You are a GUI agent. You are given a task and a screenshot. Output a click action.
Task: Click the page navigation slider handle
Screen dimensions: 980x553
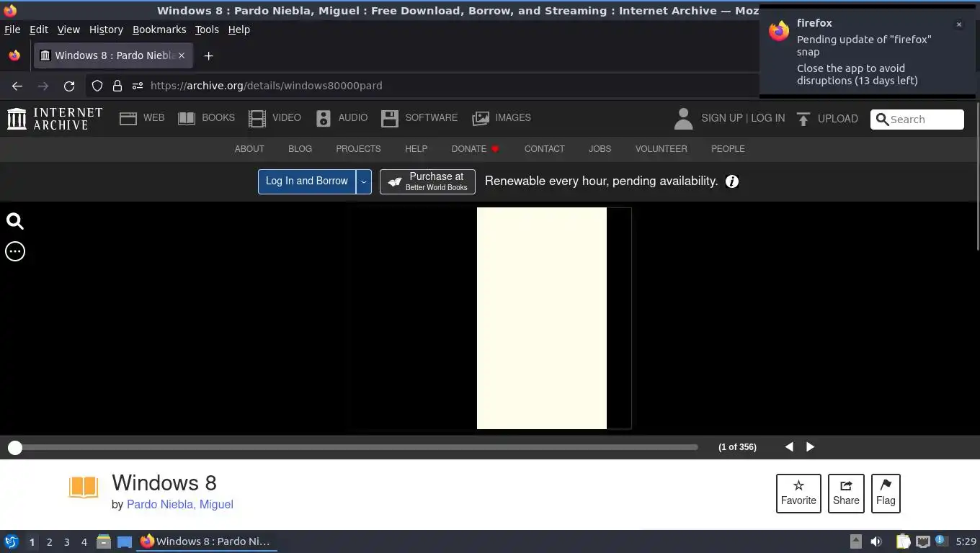[14, 447]
